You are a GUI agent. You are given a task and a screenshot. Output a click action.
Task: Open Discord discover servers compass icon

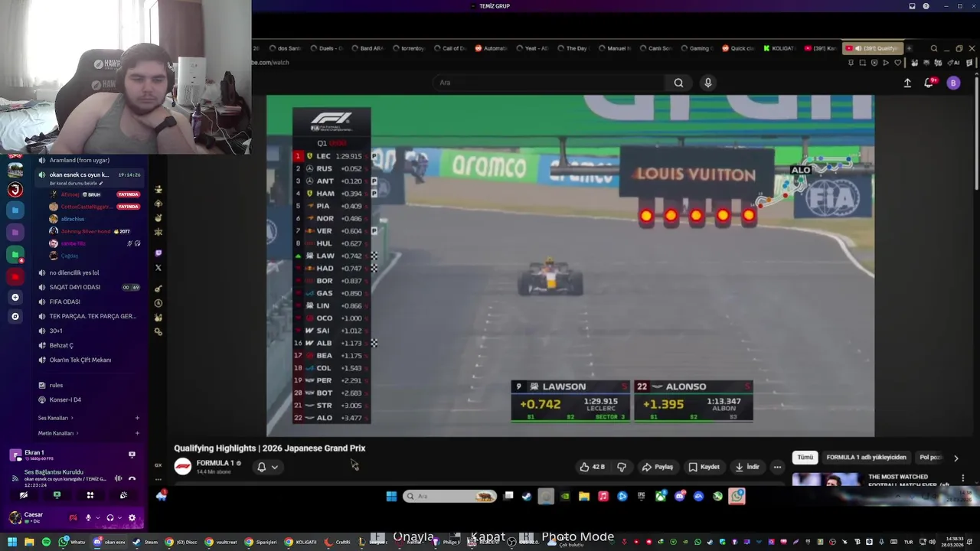pos(15,316)
